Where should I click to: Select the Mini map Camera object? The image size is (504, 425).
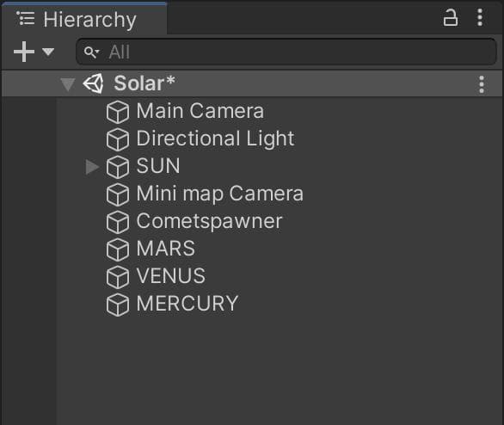point(219,194)
